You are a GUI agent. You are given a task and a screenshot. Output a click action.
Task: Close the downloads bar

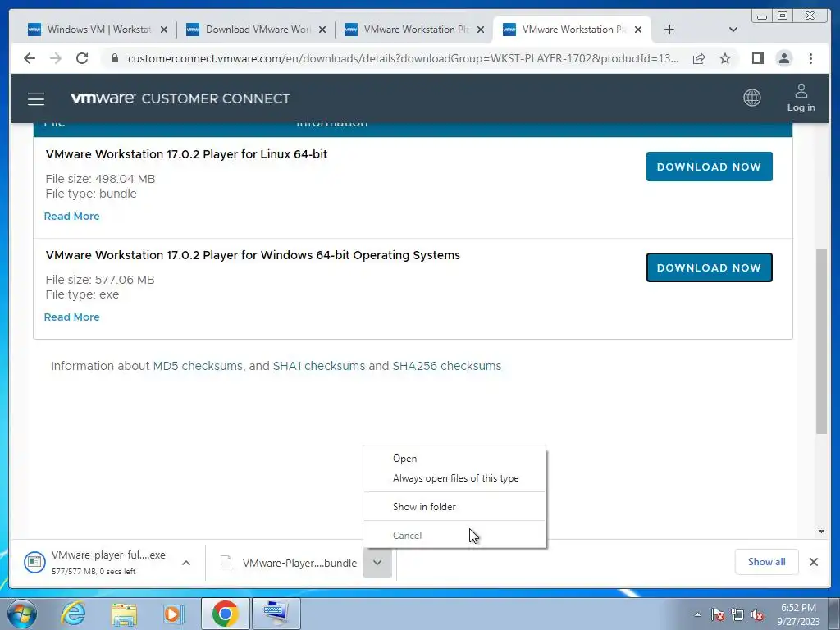813,562
